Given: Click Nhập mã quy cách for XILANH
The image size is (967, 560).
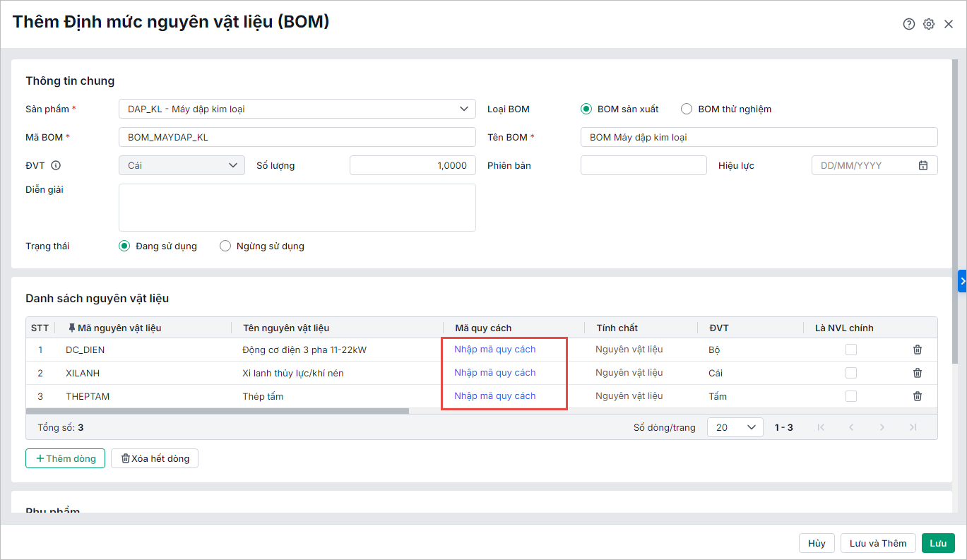Looking at the screenshot, I should click(x=494, y=373).
